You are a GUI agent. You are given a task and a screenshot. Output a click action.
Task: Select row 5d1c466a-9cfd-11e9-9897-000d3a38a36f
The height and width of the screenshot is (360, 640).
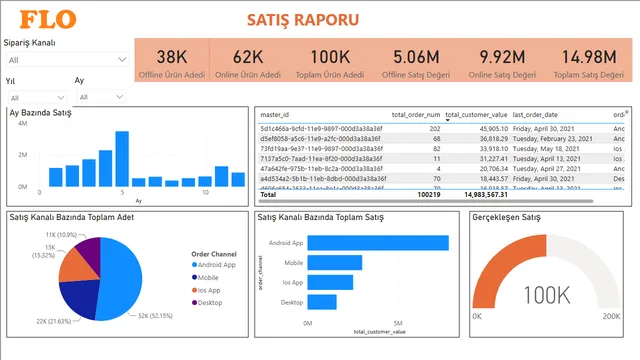tap(441, 129)
